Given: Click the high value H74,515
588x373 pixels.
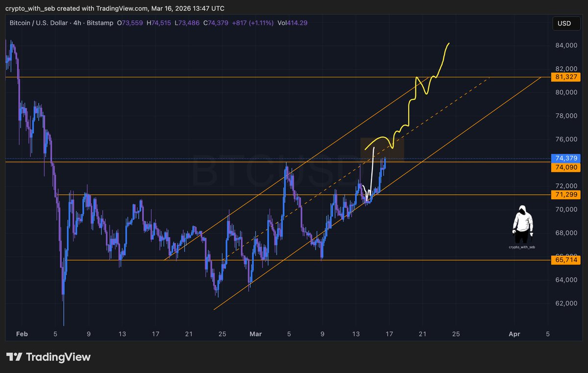Looking at the screenshot, I should coord(158,23).
